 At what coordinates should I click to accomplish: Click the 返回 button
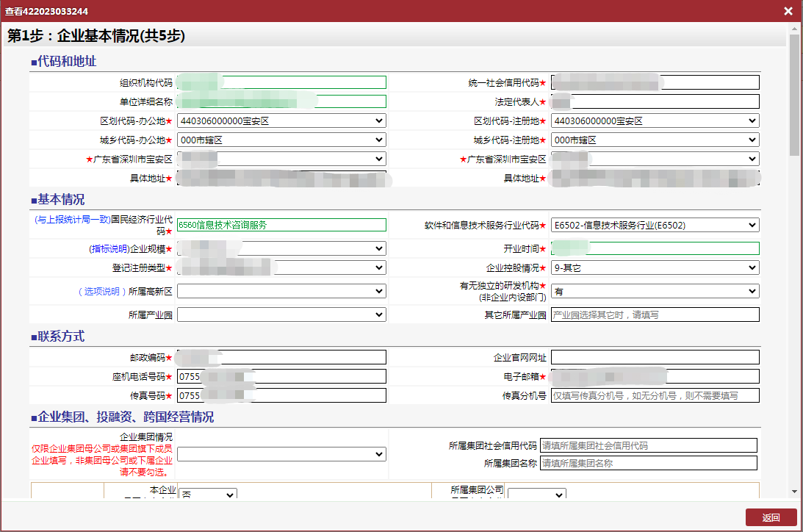[x=771, y=517]
